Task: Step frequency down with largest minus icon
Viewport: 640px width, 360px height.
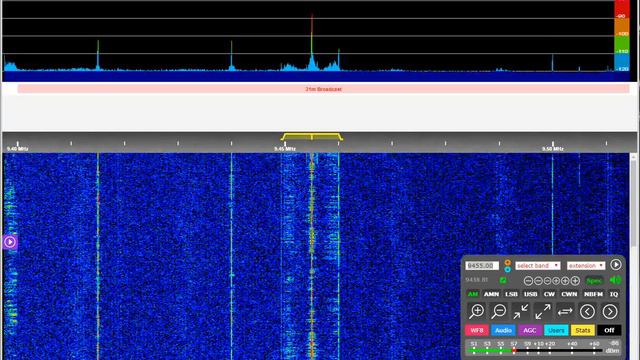Action: pyautogui.click(x=528, y=281)
